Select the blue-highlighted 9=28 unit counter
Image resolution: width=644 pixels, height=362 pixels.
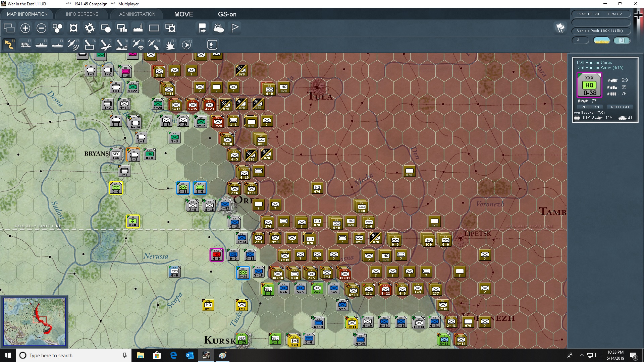pos(243,273)
